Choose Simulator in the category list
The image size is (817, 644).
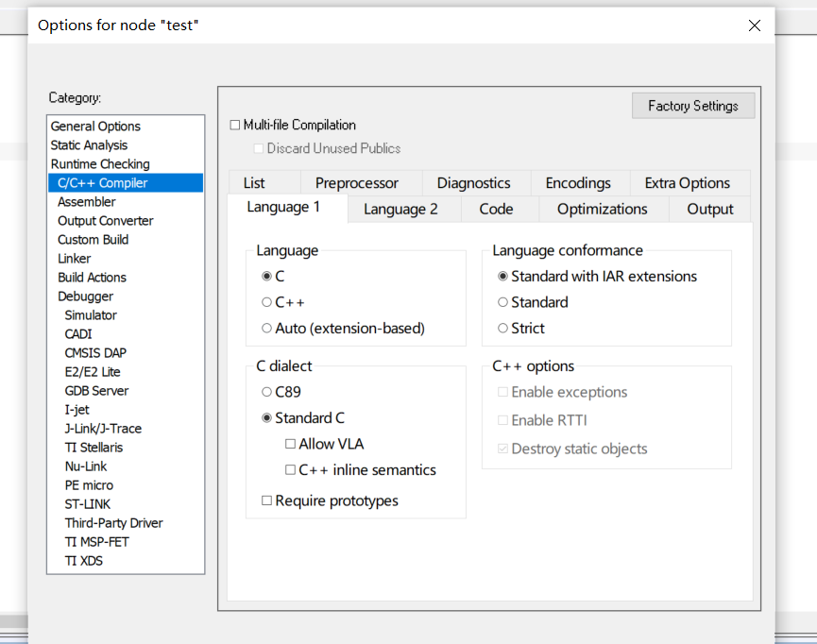coord(126,315)
